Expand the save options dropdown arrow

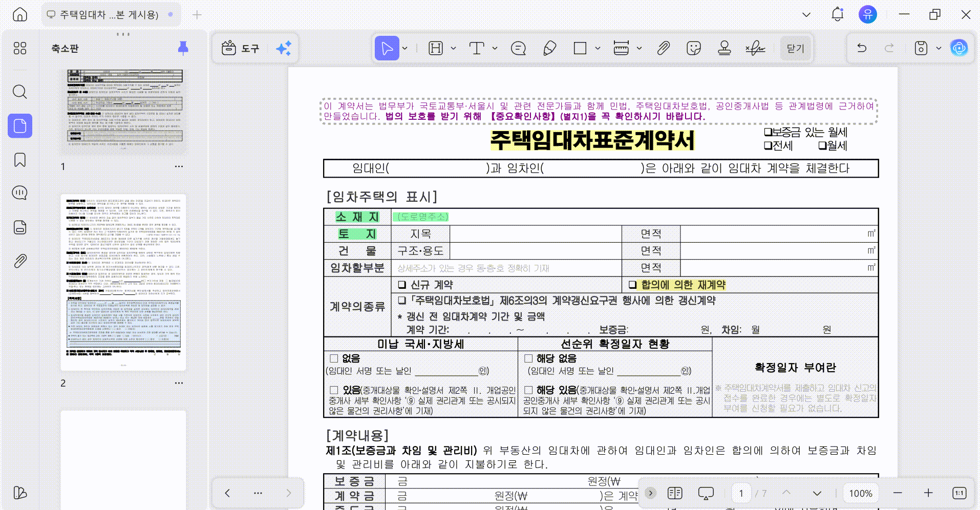point(939,48)
